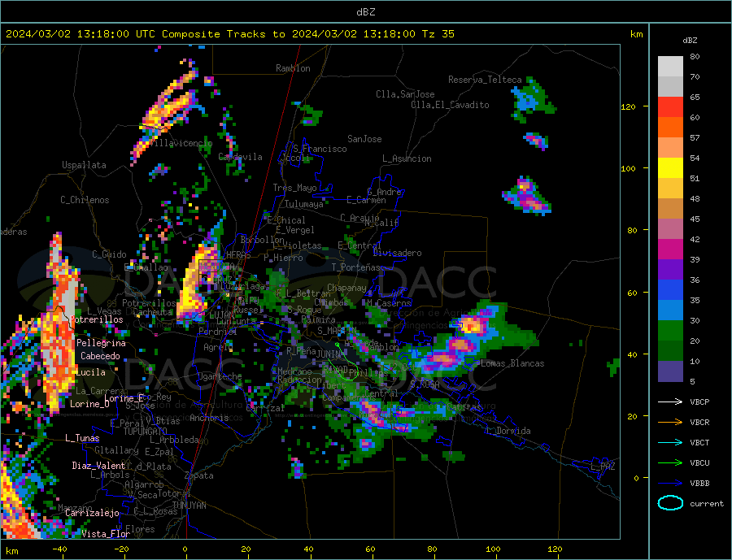The image size is (732, 560).
Task: Click the 'Cabecedo' map label
Action: point(100,356)
